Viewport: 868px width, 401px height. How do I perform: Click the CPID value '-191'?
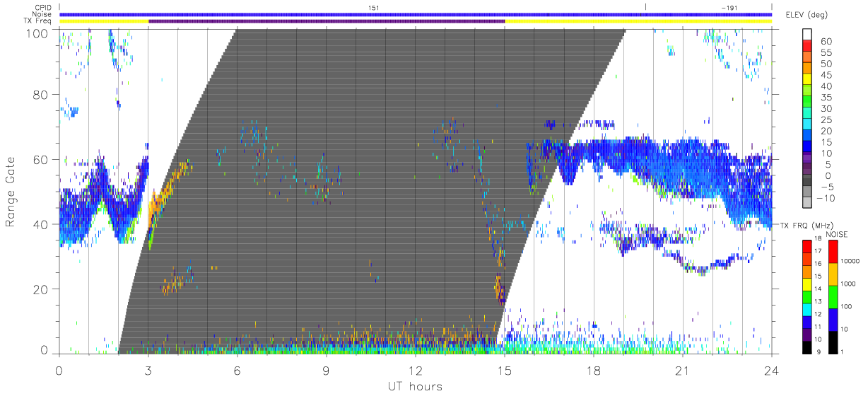click(x=729, y=7)
